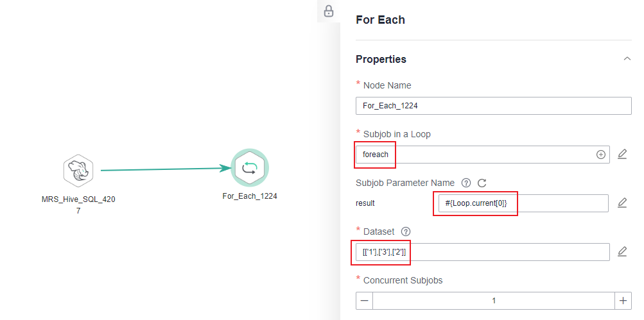This screenshot has height=320, width=644.
Task: Click the Subjob in a Loop foreach field
Action: coord(475,155)
